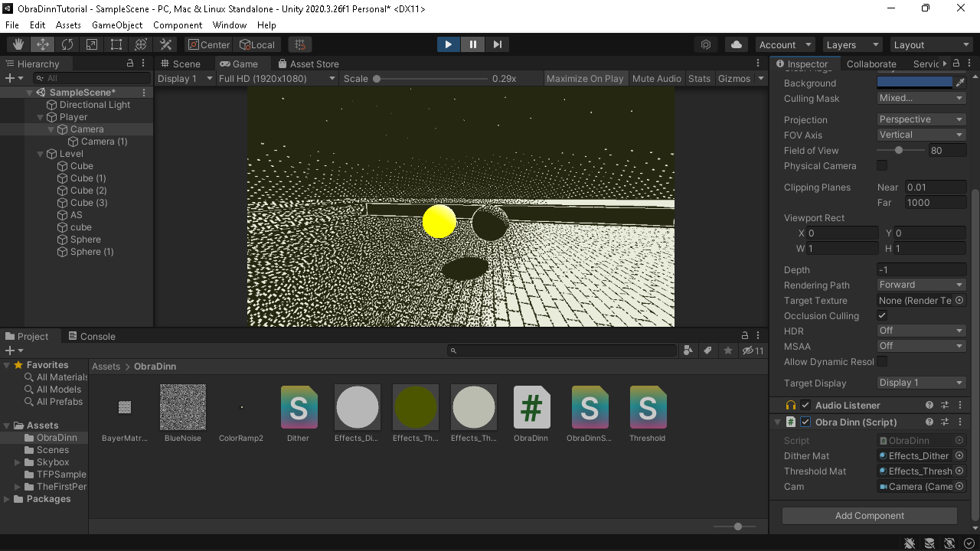This screenshot has height=551, width=980.
Task: Select the Scale tool
Action: click(x=92, y=44)
